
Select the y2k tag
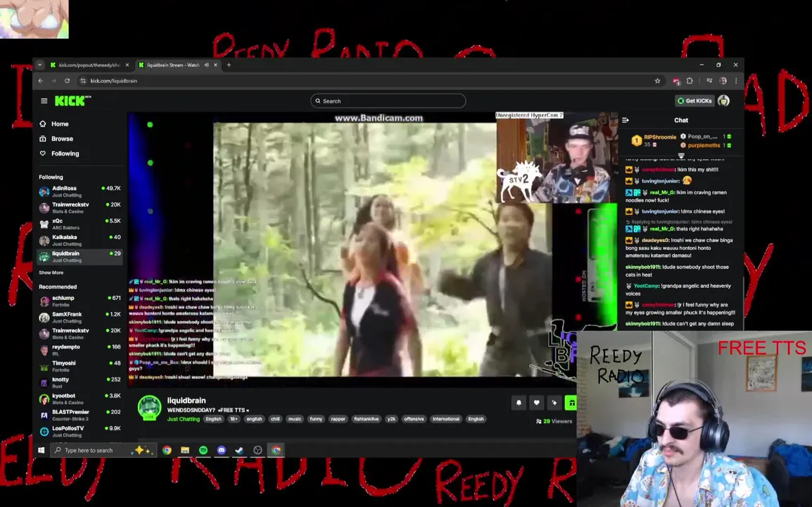pyautogui.click(x=391, y=419)
